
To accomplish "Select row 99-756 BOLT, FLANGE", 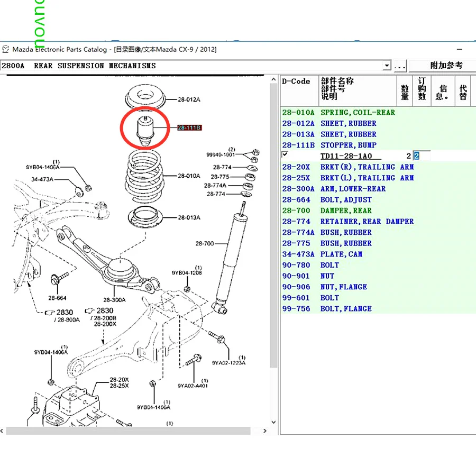I will pos(378,309).
